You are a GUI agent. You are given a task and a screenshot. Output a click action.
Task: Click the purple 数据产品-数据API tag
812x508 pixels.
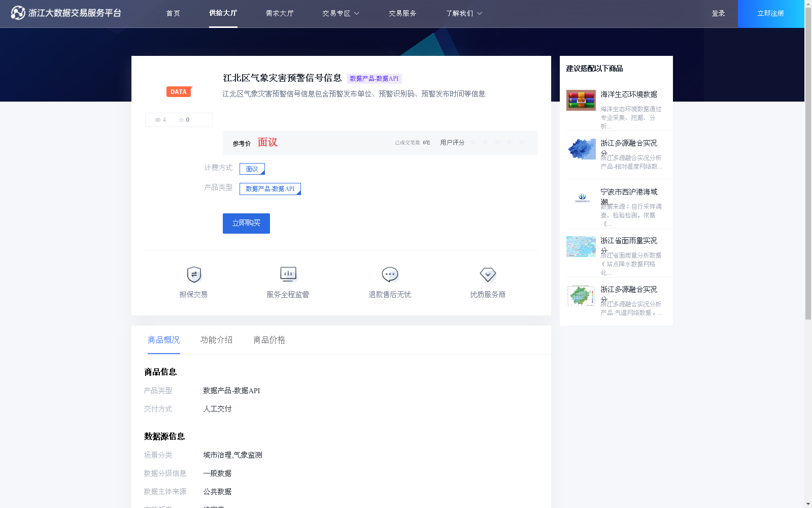(374, 79)
